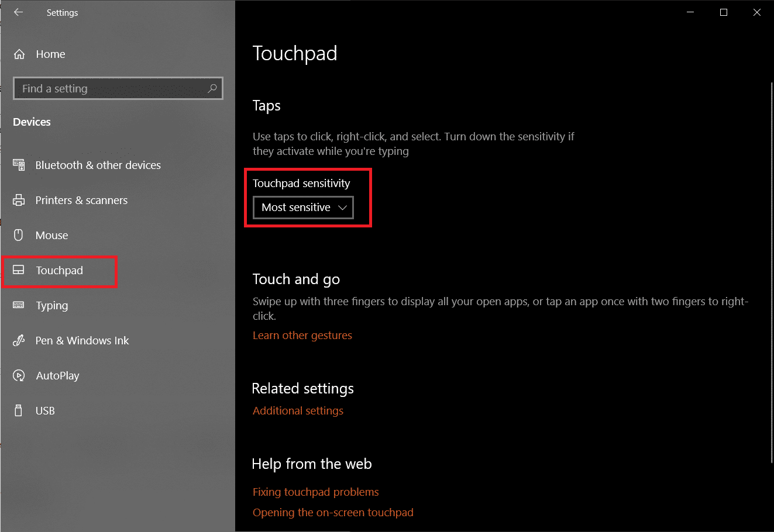Click the back arrow icon
This screenshot has width=774, height=532.
[x=18, y=12]
